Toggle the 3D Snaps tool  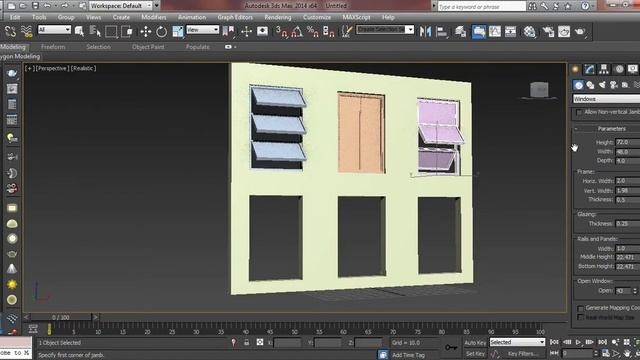pyautogui.click(x=281, y=31)
